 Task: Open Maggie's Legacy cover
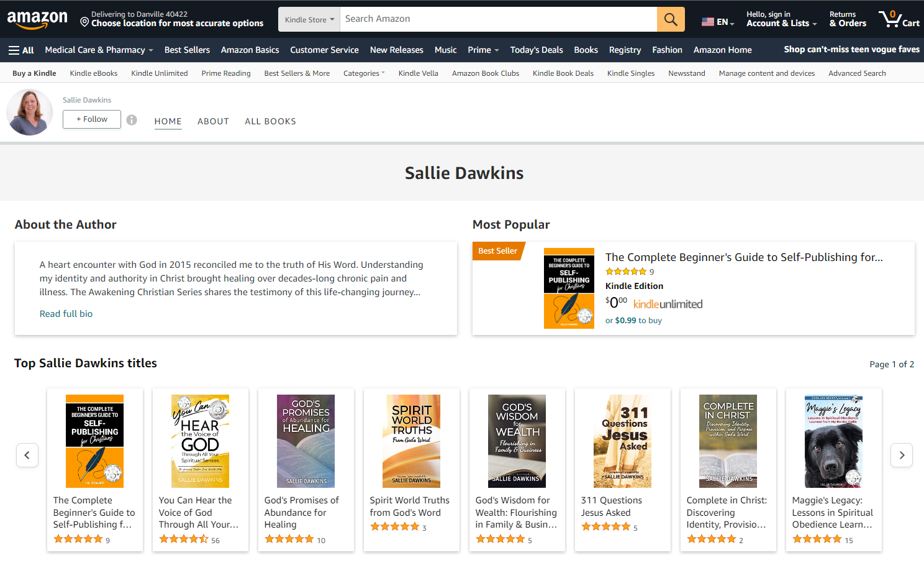pyautogui.click(x=833, y=441)
